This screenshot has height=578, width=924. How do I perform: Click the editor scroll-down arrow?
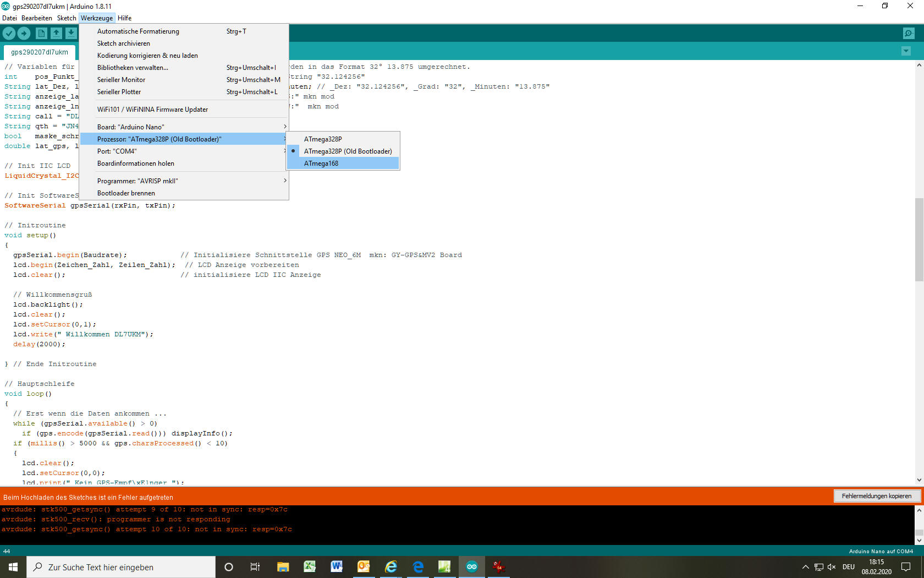[x=919, y=480]
